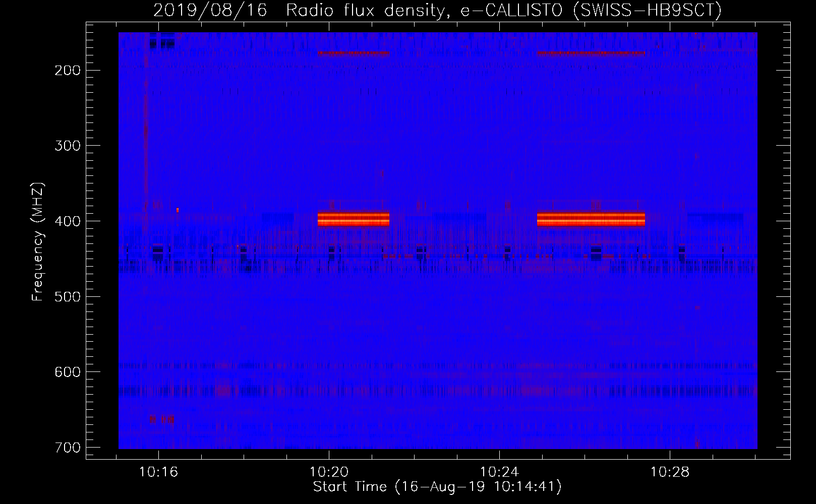Click the 10:24 time tick label
This screenshot has width=816, height=504.
click(500, 472)
